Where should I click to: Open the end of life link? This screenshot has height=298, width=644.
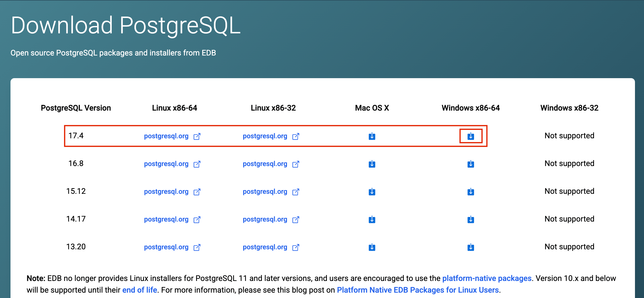(x=140, y=290)
